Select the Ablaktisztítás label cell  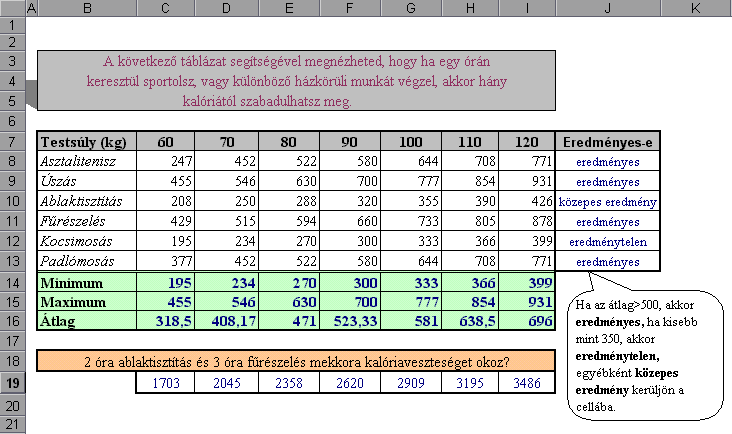[85, 201]
